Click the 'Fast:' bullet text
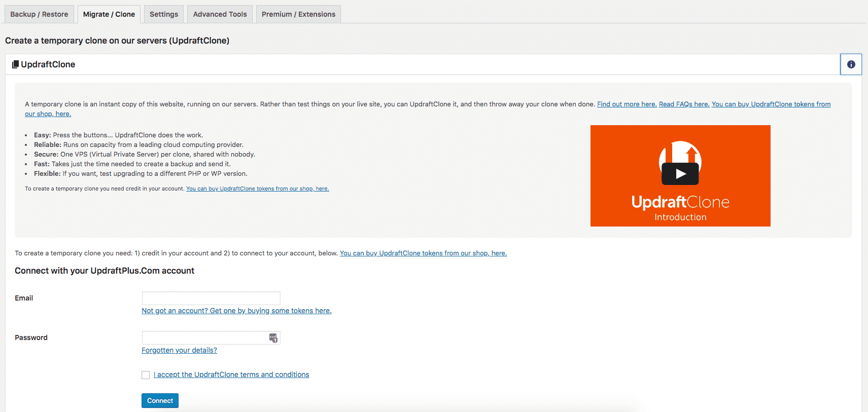 pos(132,164)
